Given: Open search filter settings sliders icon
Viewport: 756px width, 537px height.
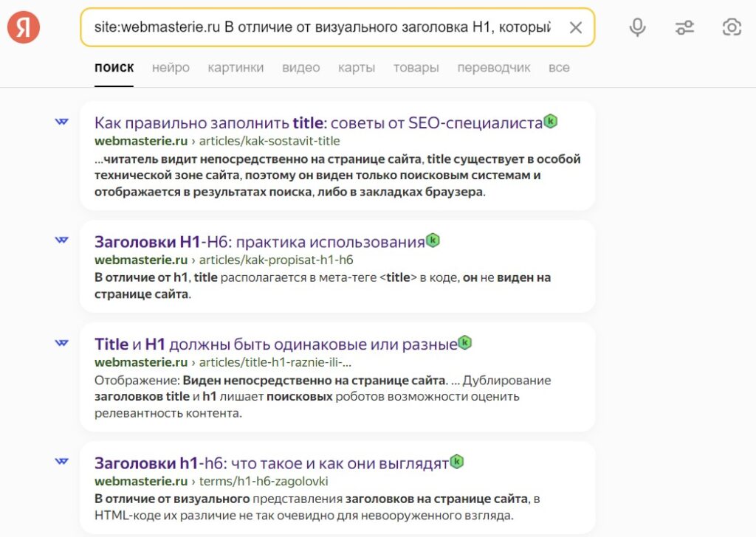Looking at the screenshot, I should 684,27.
